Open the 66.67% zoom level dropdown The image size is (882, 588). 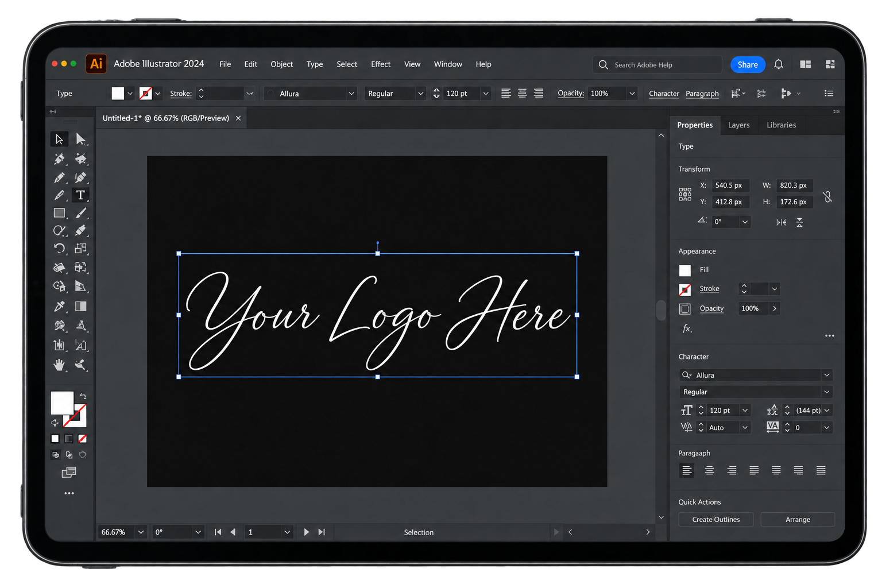point(141,532)
